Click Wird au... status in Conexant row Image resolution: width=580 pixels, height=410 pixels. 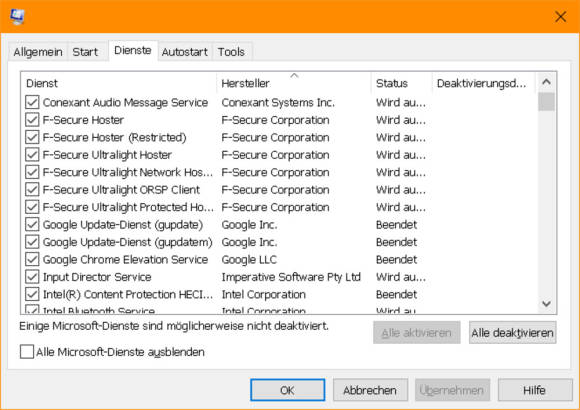click(x=401, y=102)
